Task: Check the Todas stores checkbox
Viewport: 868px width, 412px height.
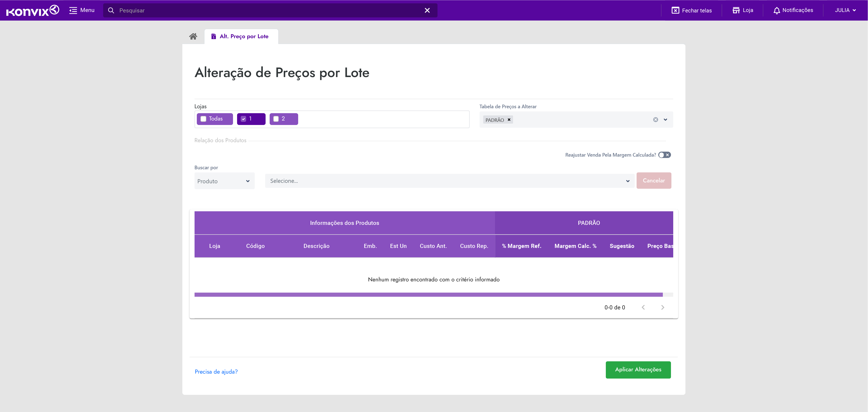Action: (x=203, y=119)
